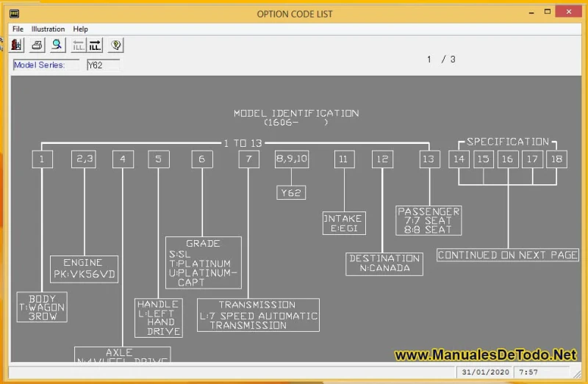Image resolution: width=588 pixels, height=384 pixels.
Task: Go to next illustration with ILL. right arrow
Action: [x=96, y=46]
